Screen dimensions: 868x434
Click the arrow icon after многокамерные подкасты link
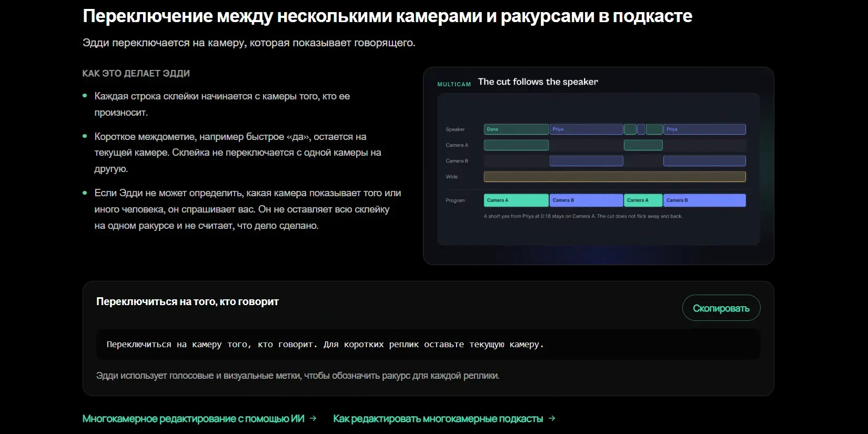tap(552, 418)
